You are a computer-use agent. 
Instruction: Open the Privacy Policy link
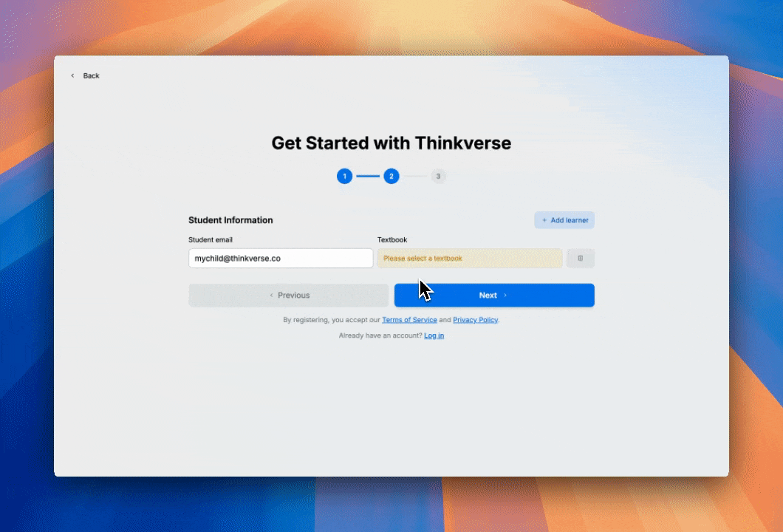click(476, 320)
